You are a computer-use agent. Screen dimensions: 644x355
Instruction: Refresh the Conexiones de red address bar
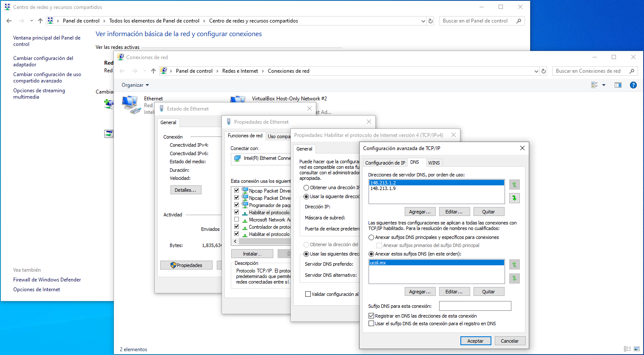pyautogui.click(x=543, y=71)
